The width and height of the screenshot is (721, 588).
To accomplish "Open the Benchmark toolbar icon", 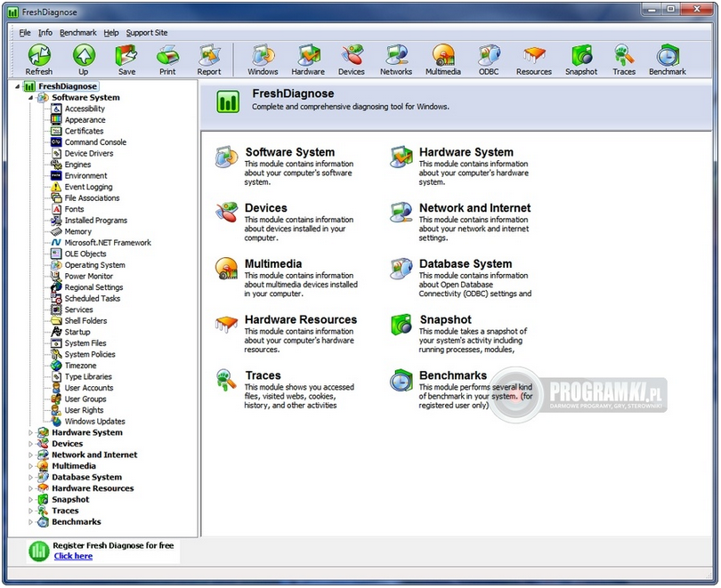I will click(x=668, y=55).
